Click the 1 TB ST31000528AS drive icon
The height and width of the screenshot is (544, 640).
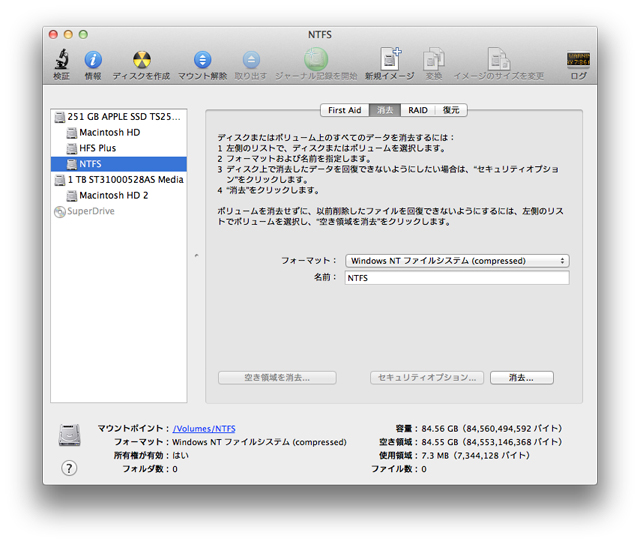tap(60, 180)
